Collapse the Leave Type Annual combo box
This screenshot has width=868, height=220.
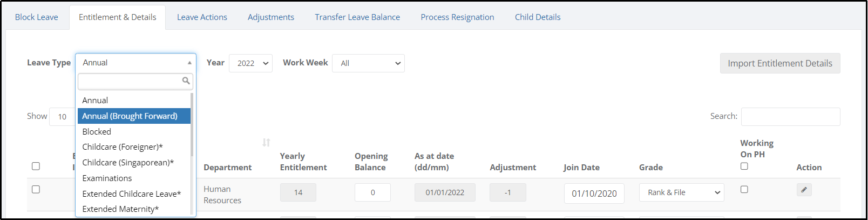[x=135, y=63]
